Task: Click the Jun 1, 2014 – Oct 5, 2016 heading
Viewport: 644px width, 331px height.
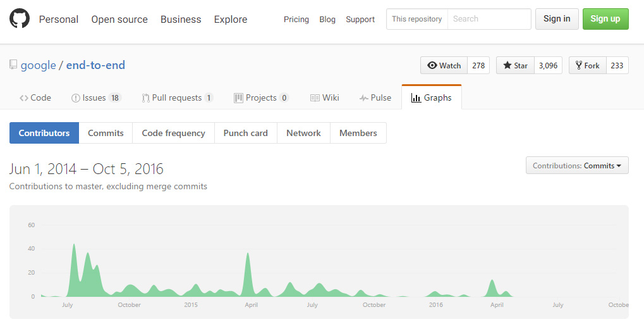Action: (x=86, y=169)
